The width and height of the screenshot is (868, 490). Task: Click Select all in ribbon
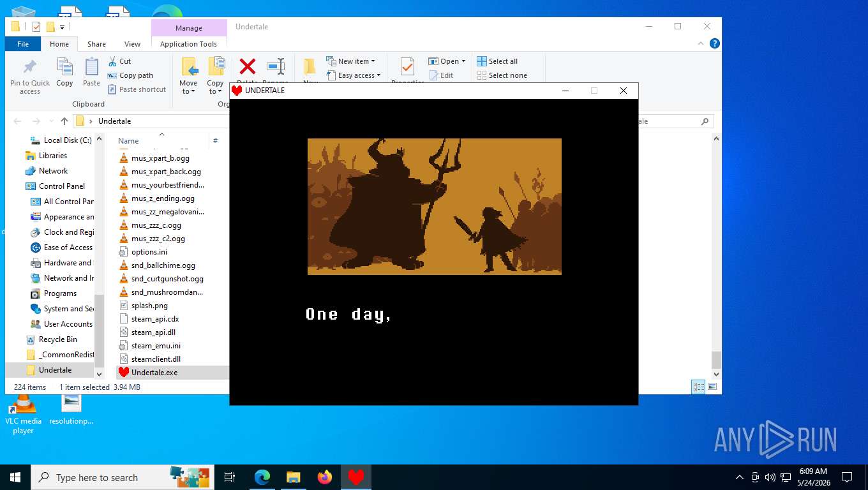(x=497, y=61)
